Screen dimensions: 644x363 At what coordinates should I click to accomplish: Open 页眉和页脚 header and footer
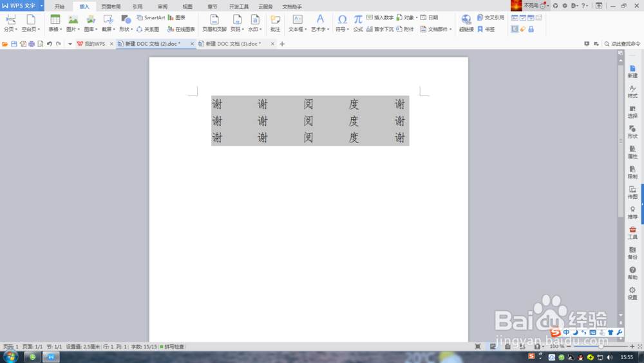coord(214,23)
